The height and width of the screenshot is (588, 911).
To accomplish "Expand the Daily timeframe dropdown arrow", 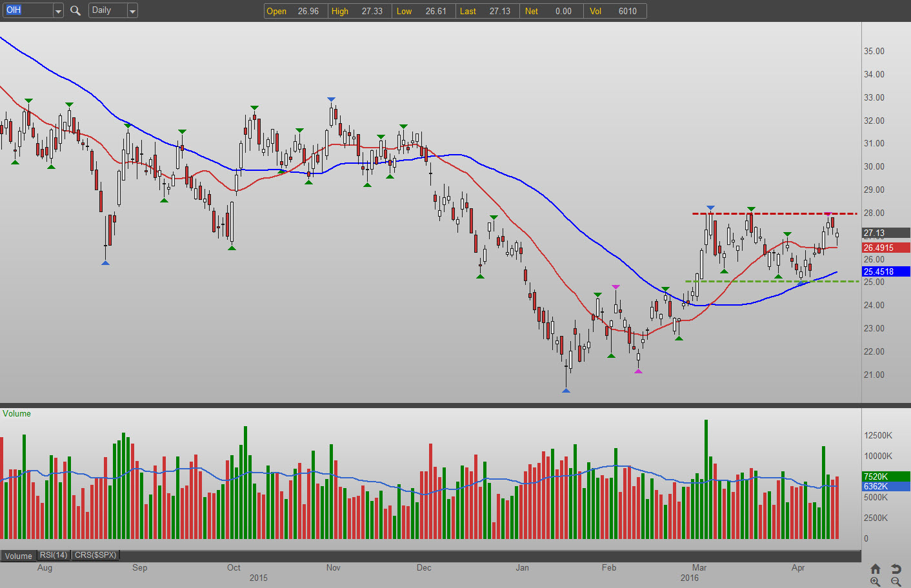I will click(132, 11).
